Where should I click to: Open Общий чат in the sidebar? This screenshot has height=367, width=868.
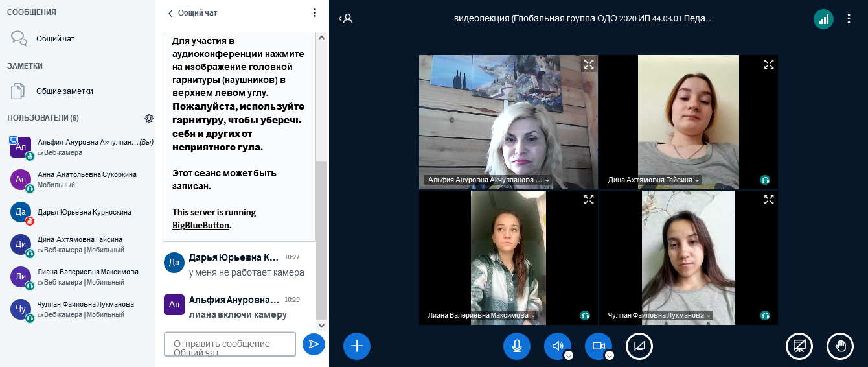[55, 39]
